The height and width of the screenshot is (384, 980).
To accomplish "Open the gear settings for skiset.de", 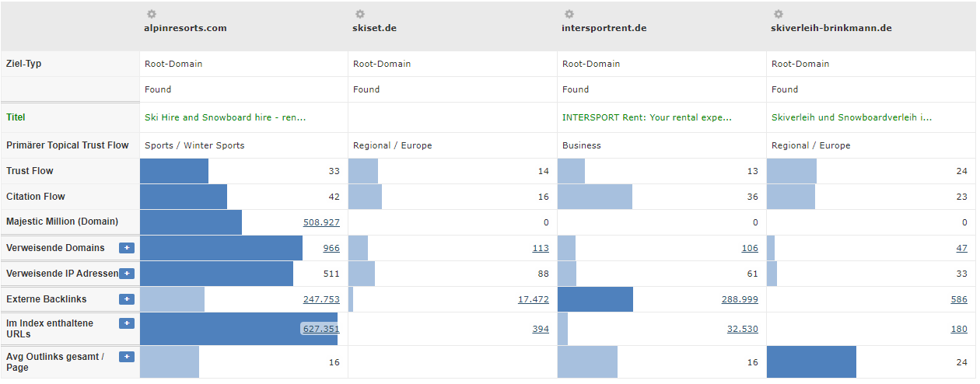I will point(360,14).
